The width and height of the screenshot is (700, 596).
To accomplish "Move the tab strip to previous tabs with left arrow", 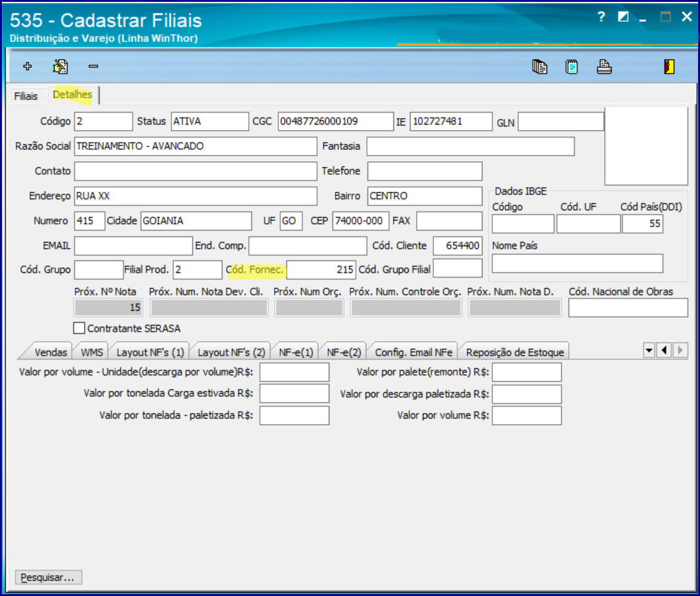I will [x=664, y=350].
